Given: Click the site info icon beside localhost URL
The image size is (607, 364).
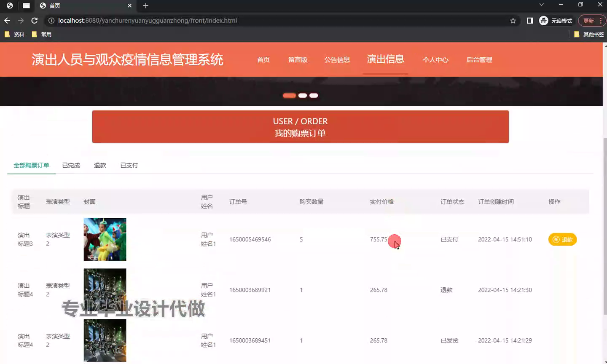Looking at the screenshot, I should pos(51,21).
